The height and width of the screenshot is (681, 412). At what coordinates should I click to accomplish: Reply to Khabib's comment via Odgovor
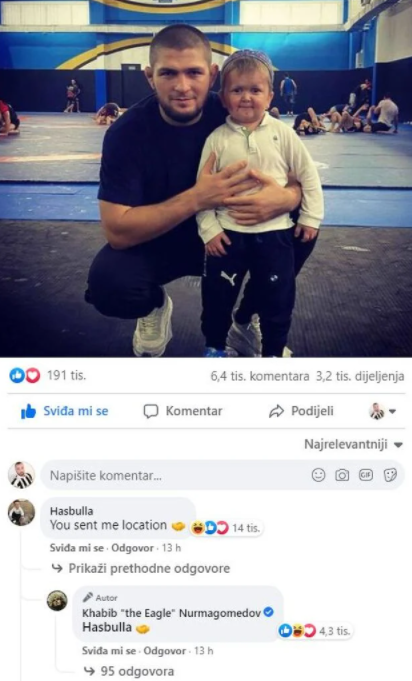pos(165,651)
